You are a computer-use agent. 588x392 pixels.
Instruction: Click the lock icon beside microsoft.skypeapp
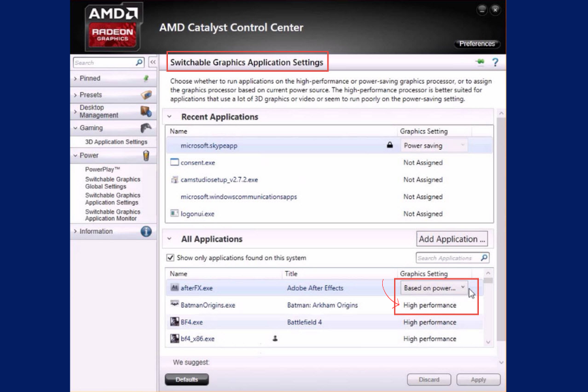coord(390,146)
